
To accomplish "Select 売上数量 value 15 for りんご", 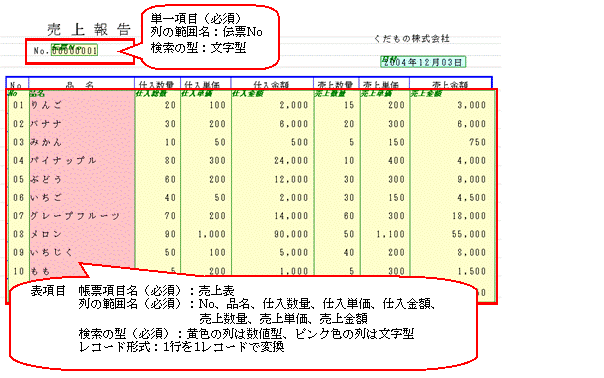I will point(349,105).
